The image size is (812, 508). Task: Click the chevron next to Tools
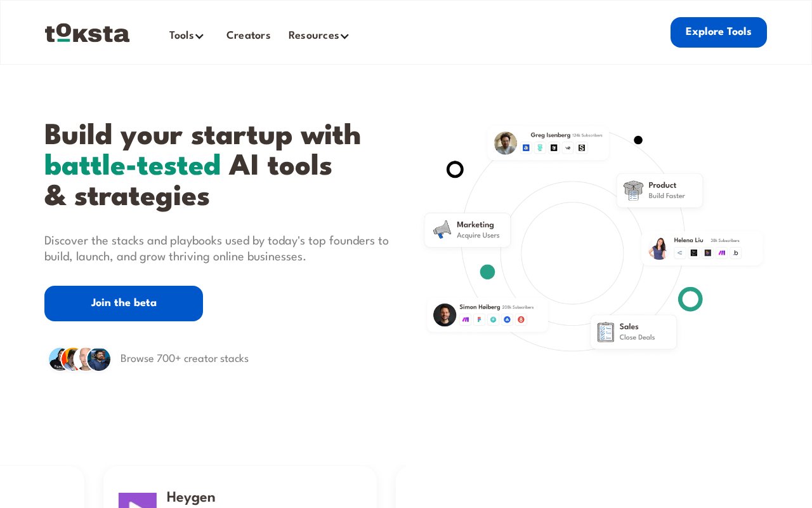(x=199, y=36)
